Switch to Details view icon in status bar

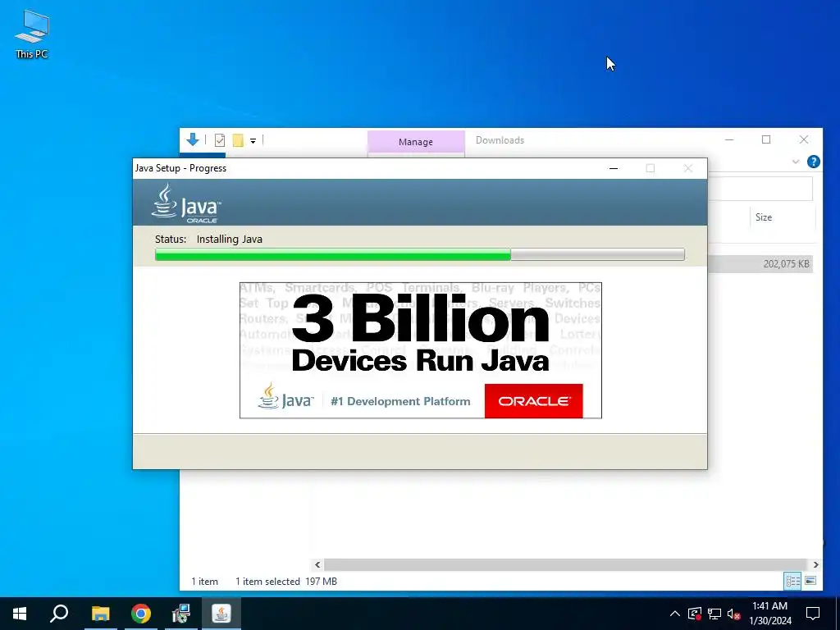[793, 582]
